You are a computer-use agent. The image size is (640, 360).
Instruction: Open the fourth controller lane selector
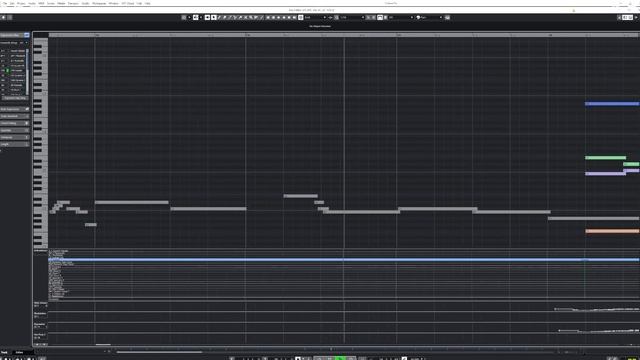point(40,336)
